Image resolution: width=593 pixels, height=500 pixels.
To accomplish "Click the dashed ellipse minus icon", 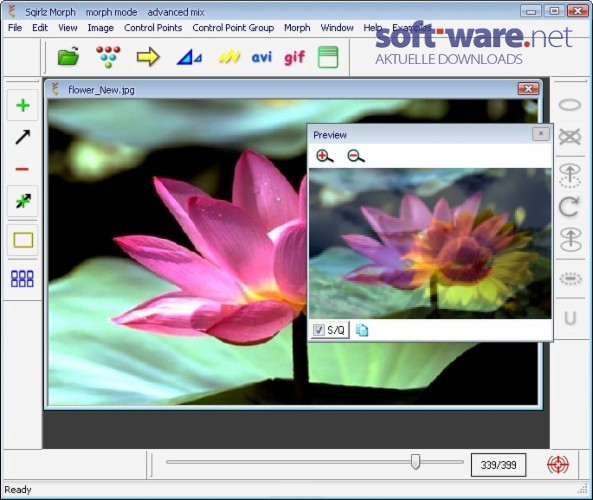I will pyautogui.click(x=570, y=279).
